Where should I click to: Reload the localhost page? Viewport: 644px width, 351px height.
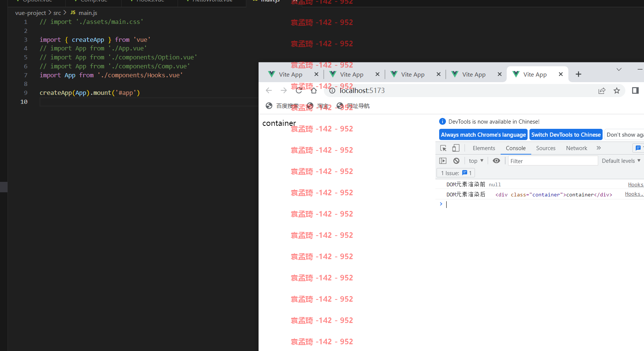coord(299,90)
